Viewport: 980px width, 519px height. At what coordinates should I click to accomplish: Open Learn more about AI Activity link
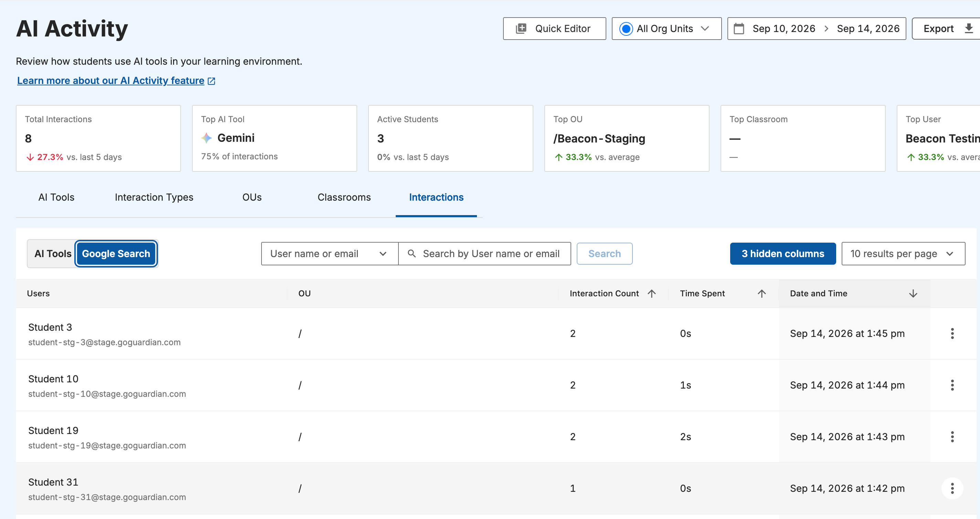pyautogui.click(x=111, y=81)
